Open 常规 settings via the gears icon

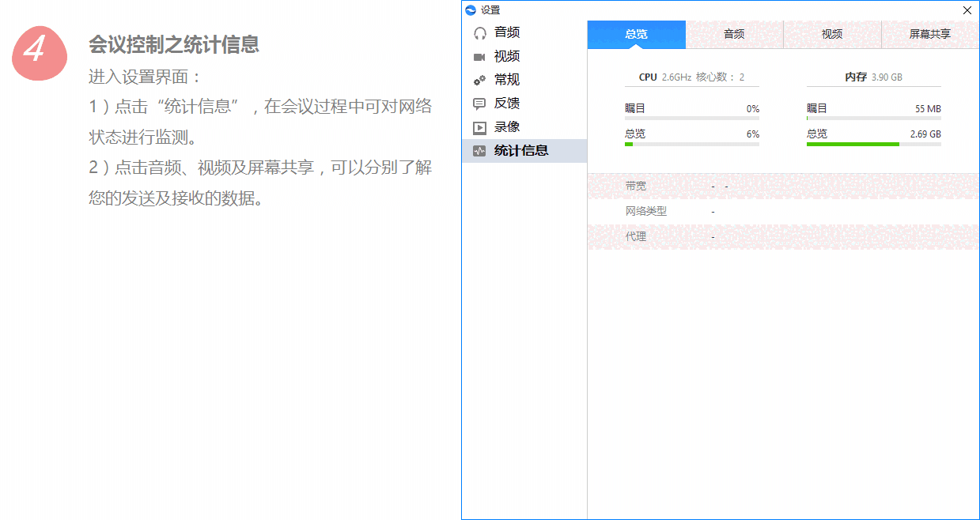point(480,80)
